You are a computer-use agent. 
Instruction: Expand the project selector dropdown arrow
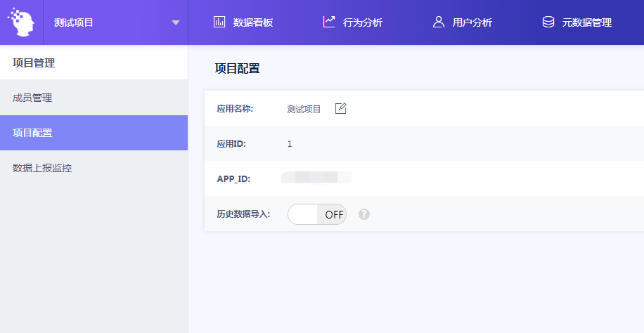coord(176,23)
